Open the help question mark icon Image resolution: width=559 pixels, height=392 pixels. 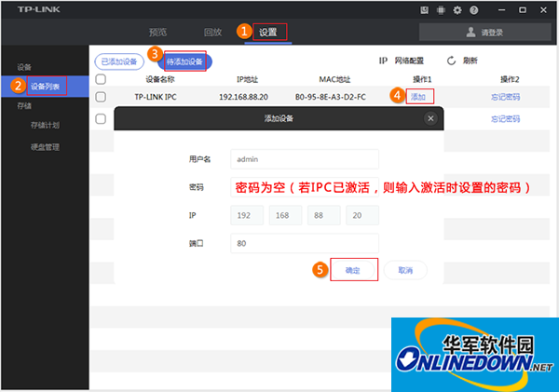tap(474, 10)
